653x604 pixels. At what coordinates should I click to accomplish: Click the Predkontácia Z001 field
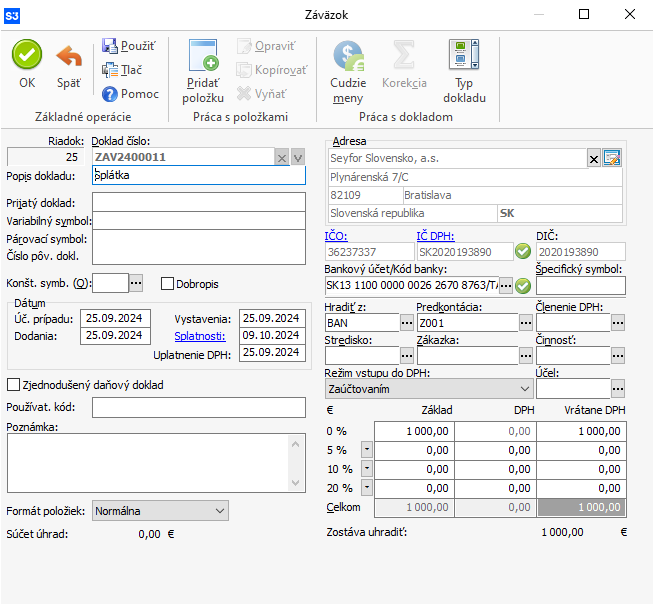pyautogui.click(x=467, y=323)
